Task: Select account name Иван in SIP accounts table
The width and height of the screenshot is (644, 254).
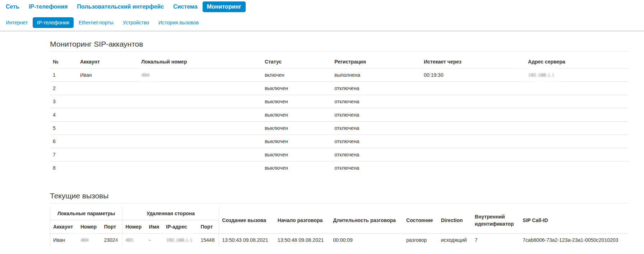Action: pyautogui.click(x=86, y=75)
